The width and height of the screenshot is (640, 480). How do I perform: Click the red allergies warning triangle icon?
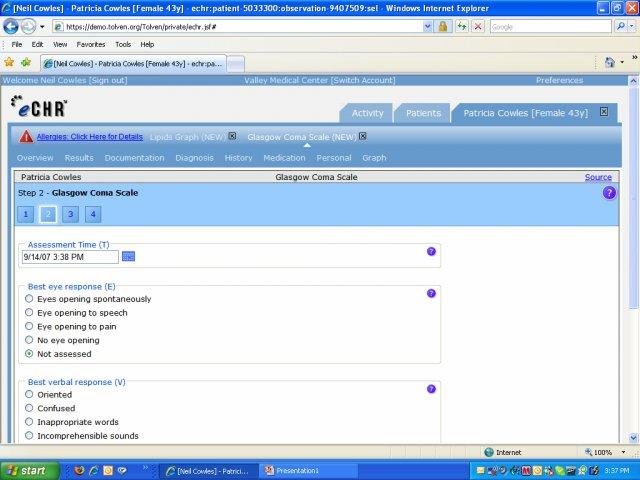click(x=26, y=137)
